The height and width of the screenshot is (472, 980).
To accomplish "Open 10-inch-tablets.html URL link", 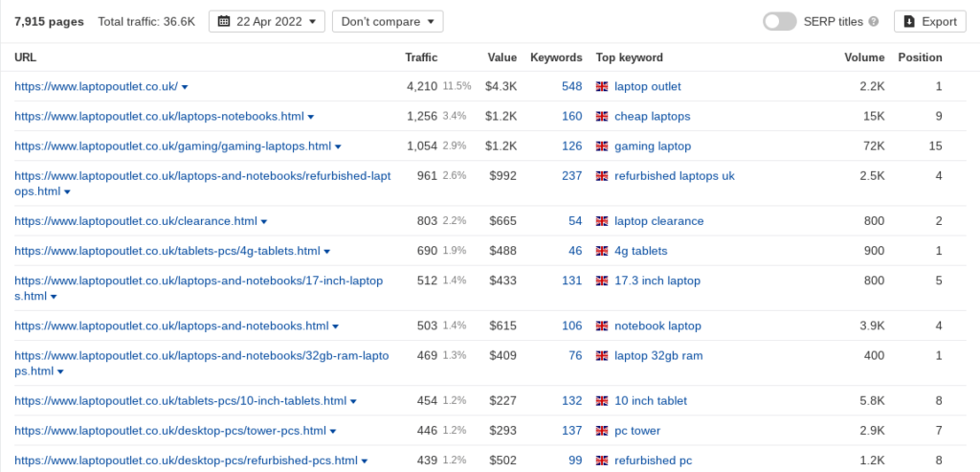I will (x=180, y=401).
